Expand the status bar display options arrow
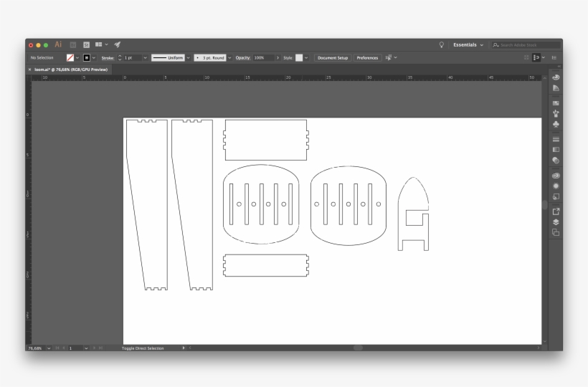588x387 pixels. click(184, 348)
